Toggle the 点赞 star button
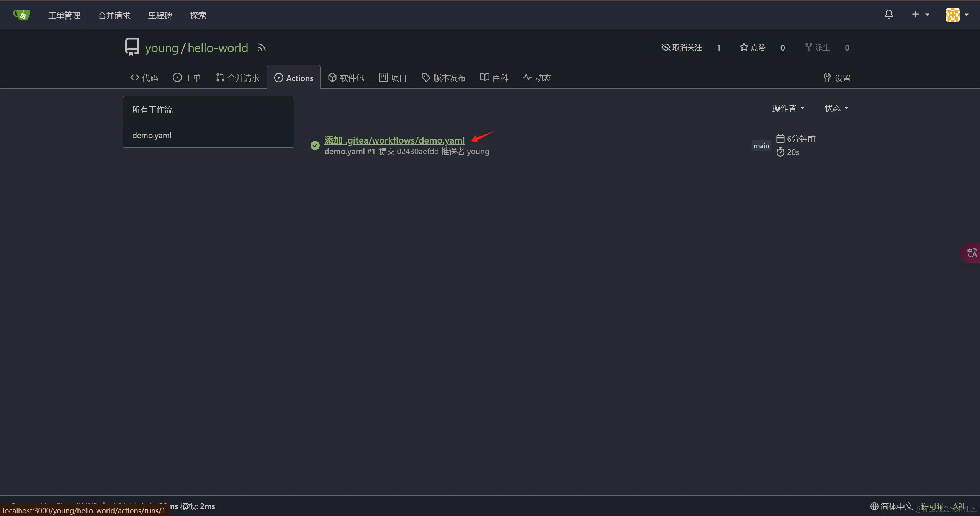980x516 pixels. (753, 47)
